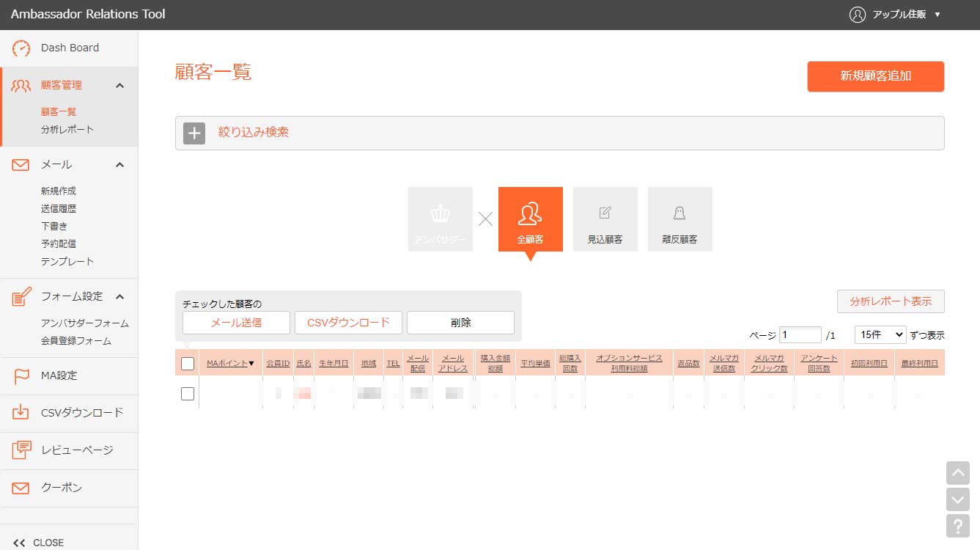Click the user avatar icon in the header
This screenshot has width=980, height=550.
coord(858,15)
